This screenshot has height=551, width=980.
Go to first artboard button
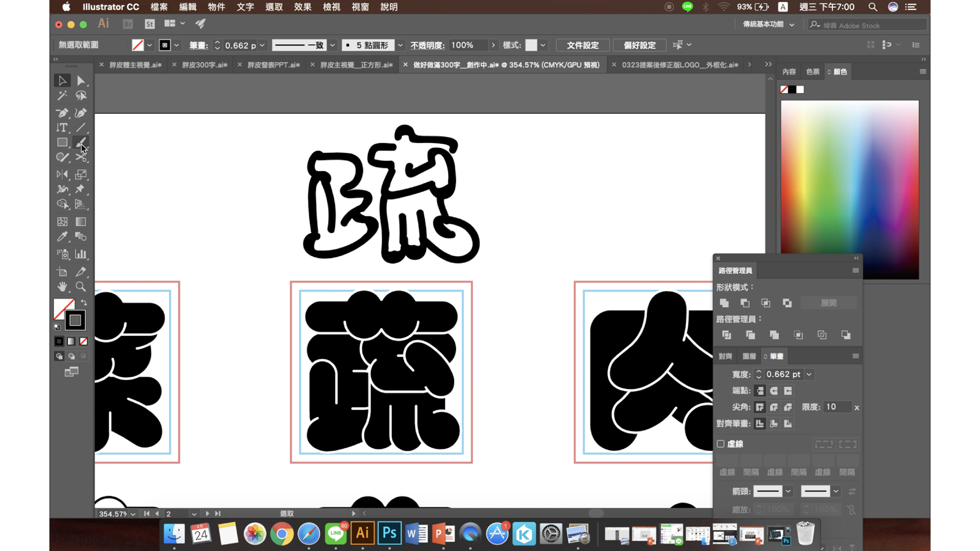coord(147,514)
